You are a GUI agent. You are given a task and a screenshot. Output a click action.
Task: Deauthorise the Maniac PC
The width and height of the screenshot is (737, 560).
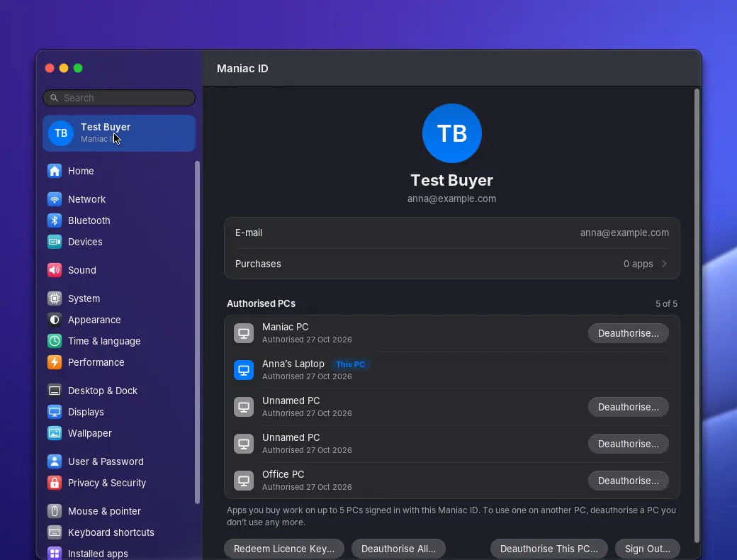628,333
